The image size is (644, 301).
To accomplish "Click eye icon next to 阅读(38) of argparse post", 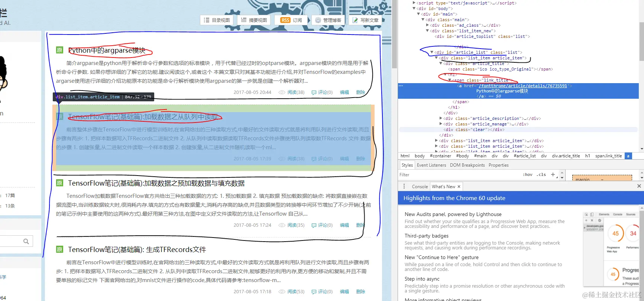I will tap(282, 92).
